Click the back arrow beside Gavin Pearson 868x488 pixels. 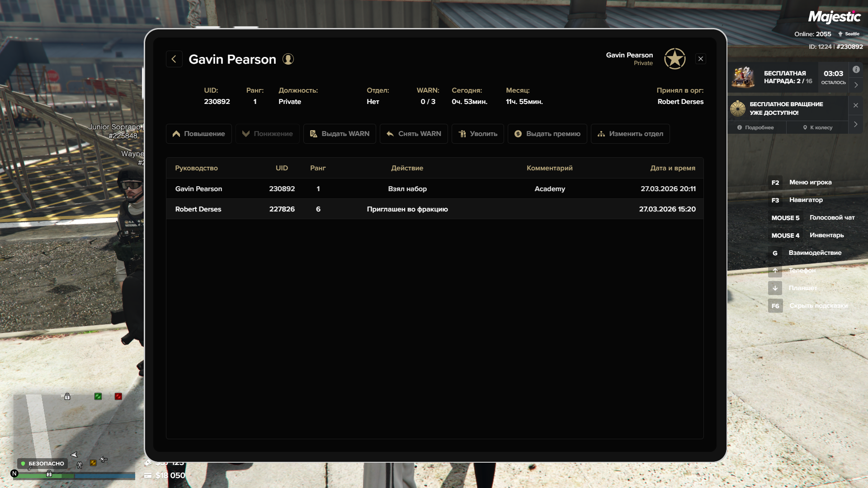point(174,59)
